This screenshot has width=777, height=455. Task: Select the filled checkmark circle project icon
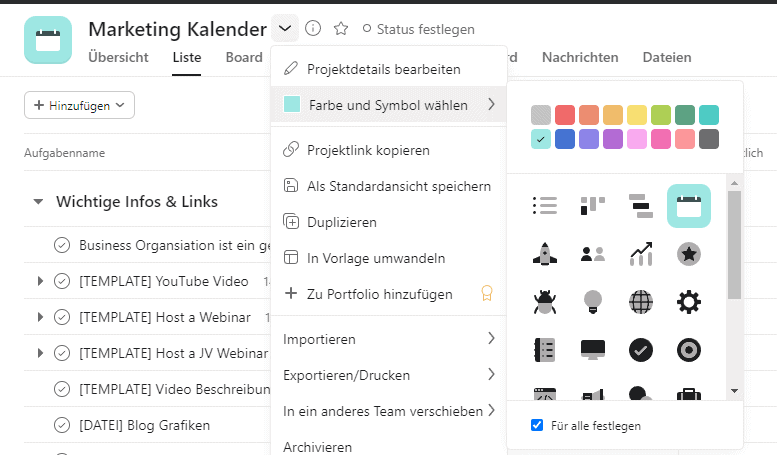641,350
